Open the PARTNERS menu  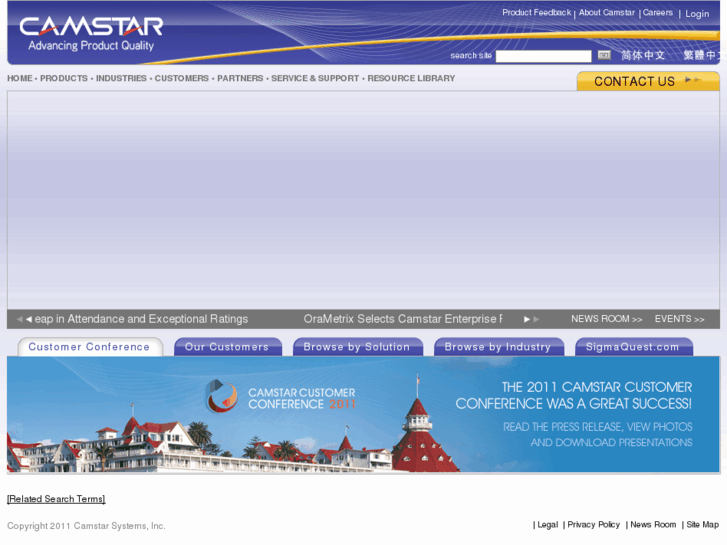(x=240, y=78)
